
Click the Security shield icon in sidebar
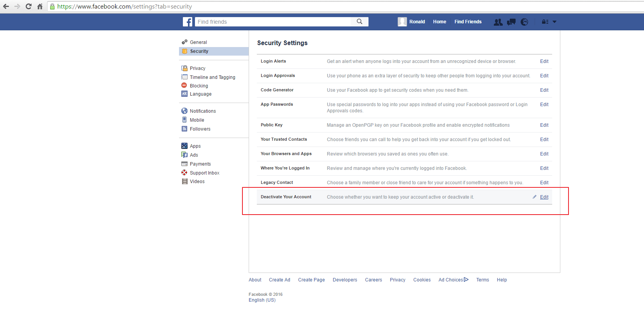click(x=184, y=51)
